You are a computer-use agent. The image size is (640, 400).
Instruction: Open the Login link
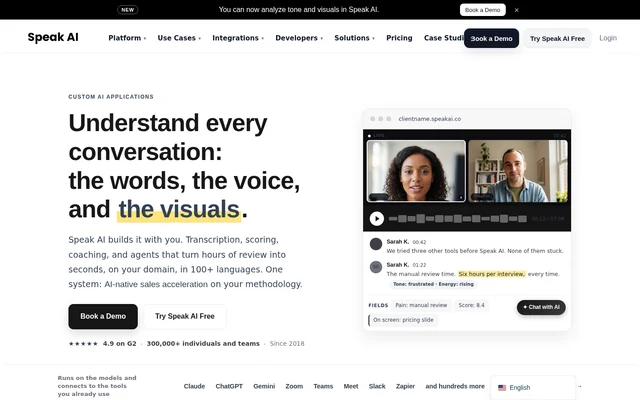pos(608,38)
